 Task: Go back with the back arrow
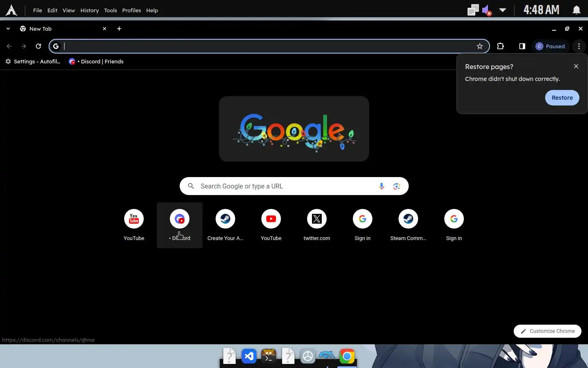[x=9, y=46]
